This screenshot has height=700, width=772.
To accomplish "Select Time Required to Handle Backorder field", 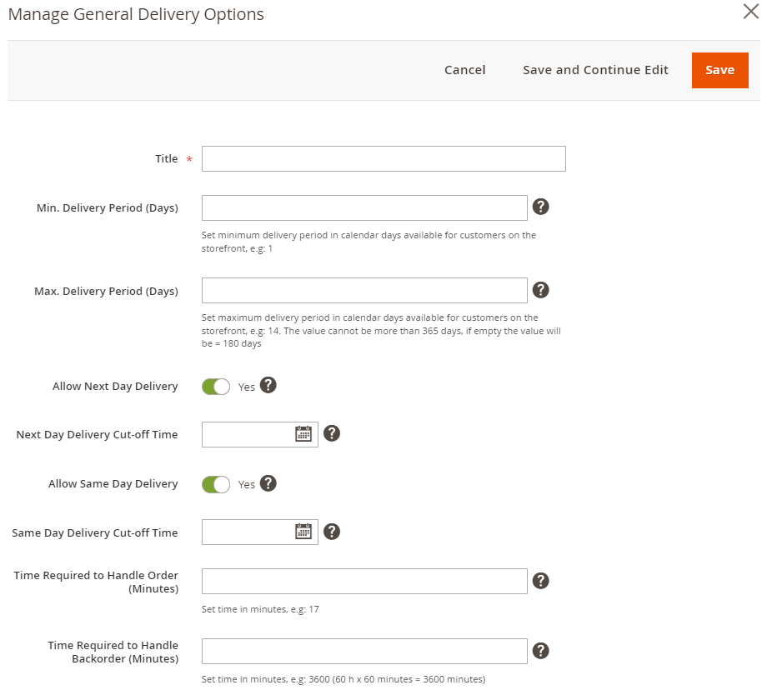I will tap(364, 652).
